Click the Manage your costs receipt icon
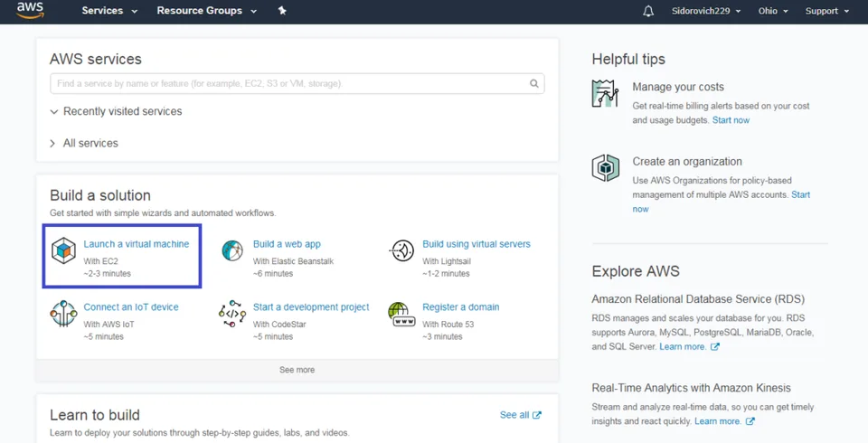 pos(605,93)
